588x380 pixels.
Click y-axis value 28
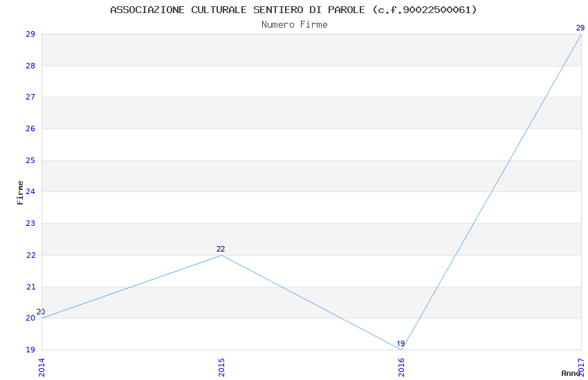point(30,66)
